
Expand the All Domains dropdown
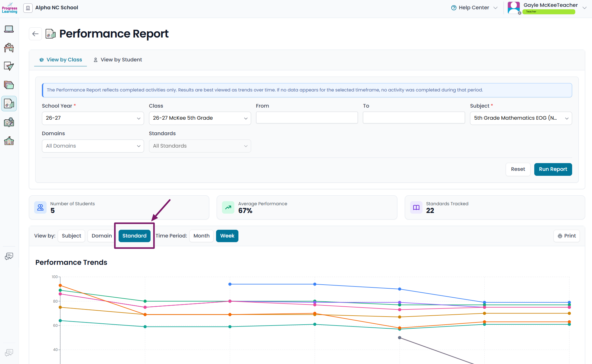point(93,146)
